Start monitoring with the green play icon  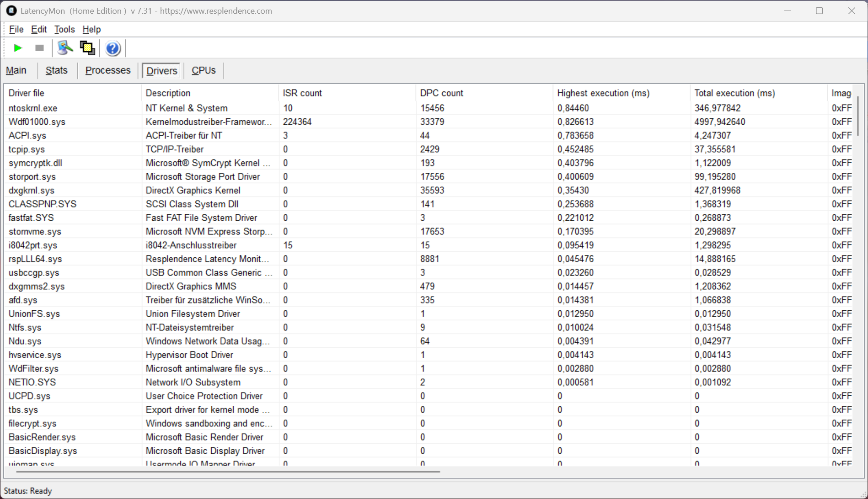click(x=18, y=48)
